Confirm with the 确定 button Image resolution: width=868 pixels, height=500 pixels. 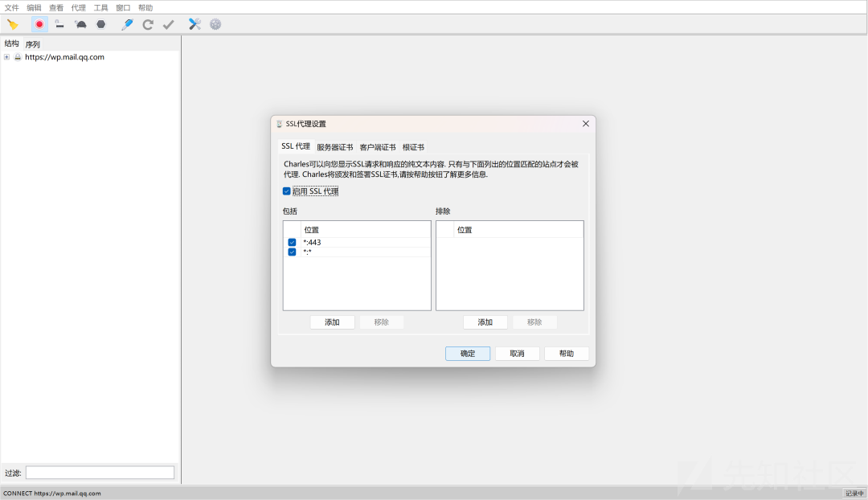click(x=468, y=354)
